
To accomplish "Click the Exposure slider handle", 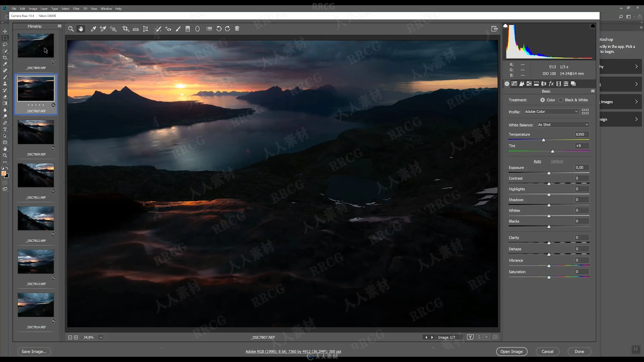I will point(549,173).
